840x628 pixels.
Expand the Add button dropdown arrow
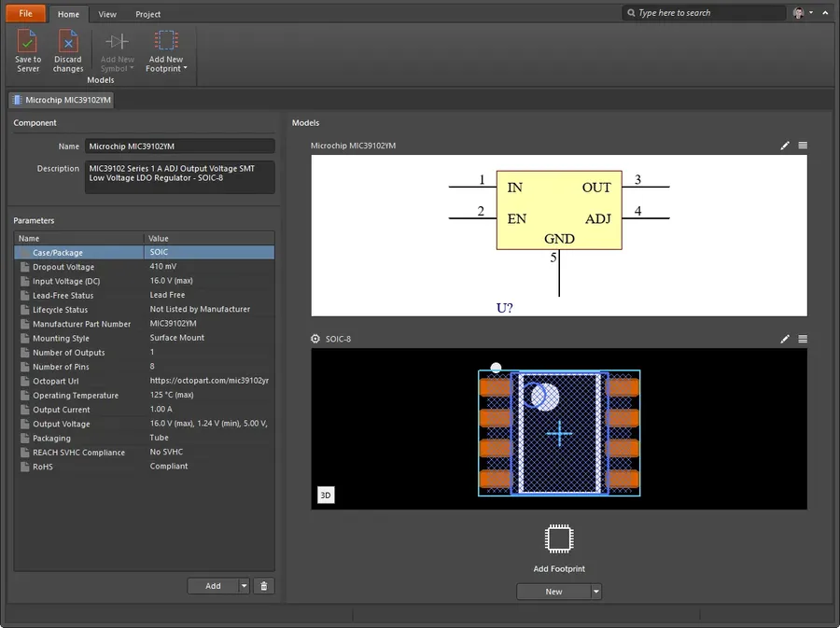point(244,586)
